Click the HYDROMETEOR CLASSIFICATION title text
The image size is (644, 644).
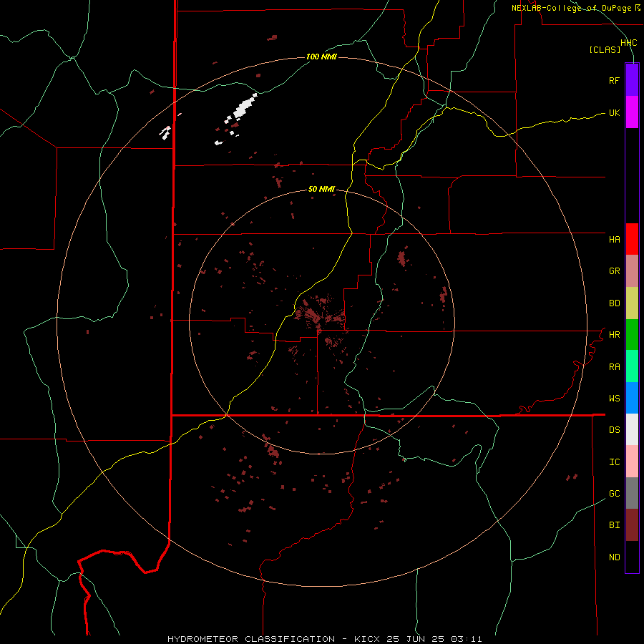[251, 639]
